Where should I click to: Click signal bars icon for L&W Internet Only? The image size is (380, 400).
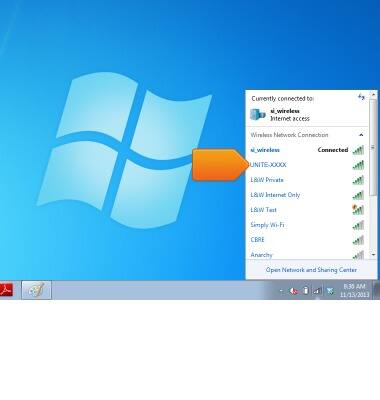pos(358,195)
